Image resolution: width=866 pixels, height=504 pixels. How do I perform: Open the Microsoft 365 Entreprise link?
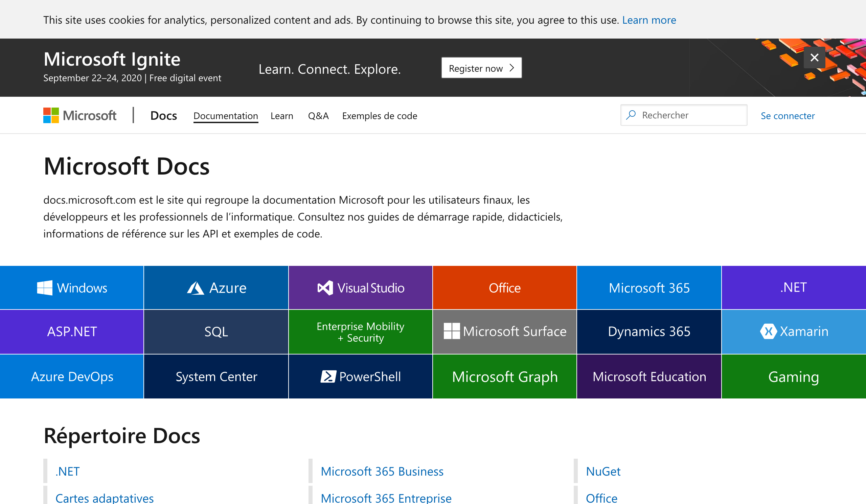point(386,498)
